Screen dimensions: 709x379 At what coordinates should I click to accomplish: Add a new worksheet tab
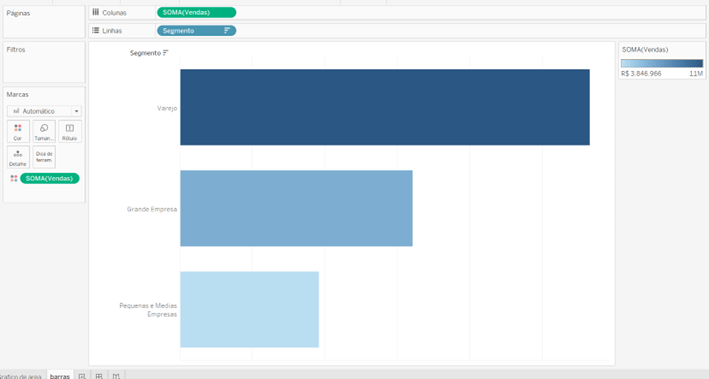point(82,375)
